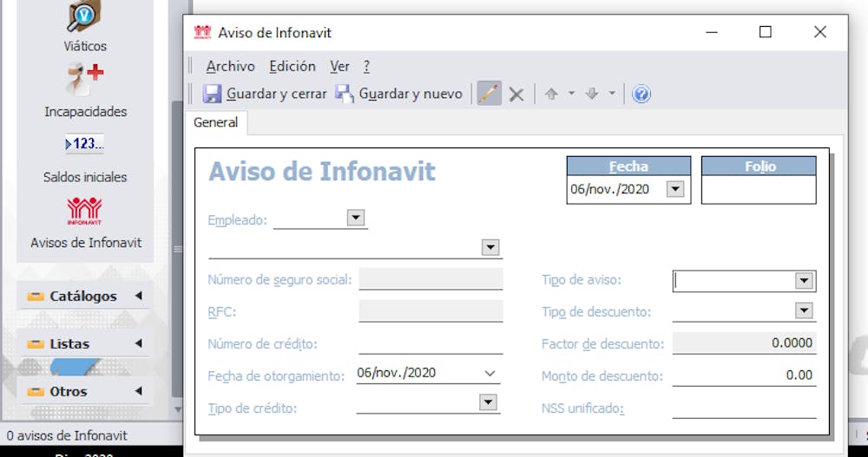Click the Número de seguro social field
This screenshot has width=868, height=457.
431,279
